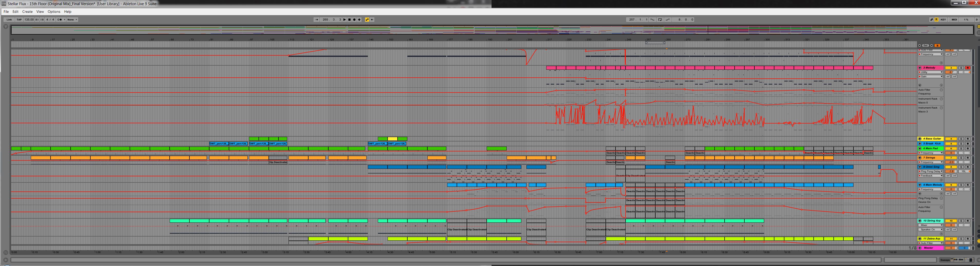Viewport: 980px width, 266px height.
Task: Open the Edit menu
Action: (x=16, y=12)
